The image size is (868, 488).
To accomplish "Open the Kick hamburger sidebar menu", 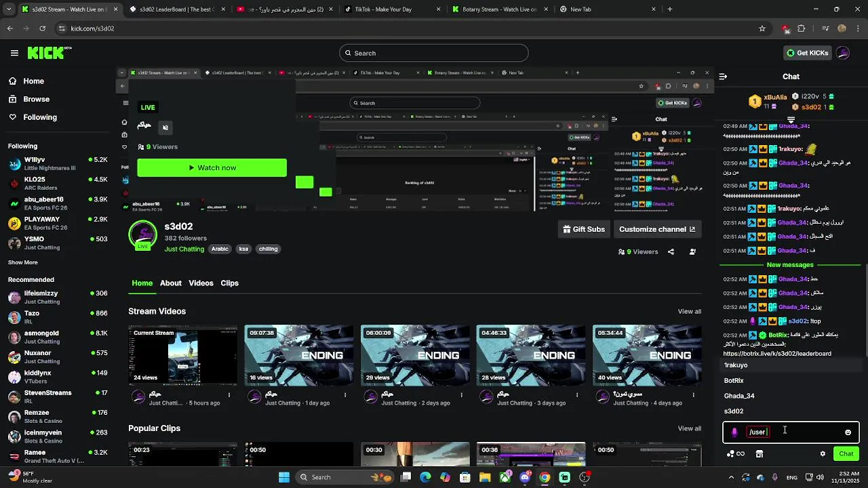I will (x=14, y=53).
